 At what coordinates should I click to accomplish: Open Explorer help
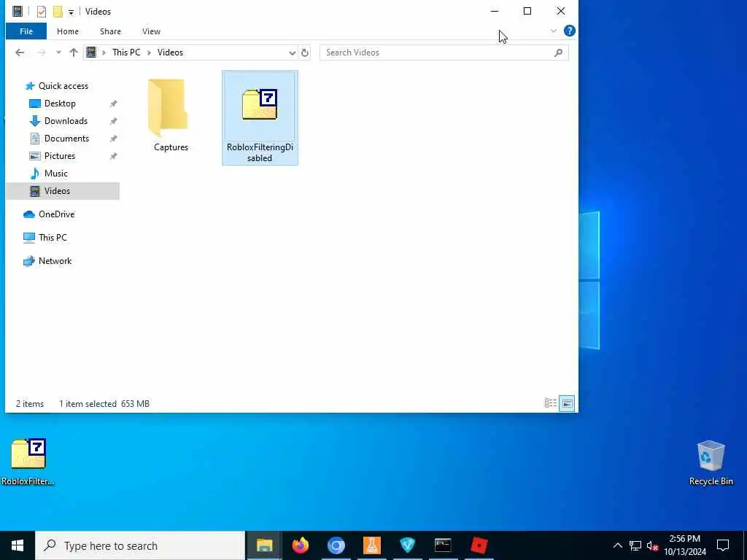[x=569, y=31]
